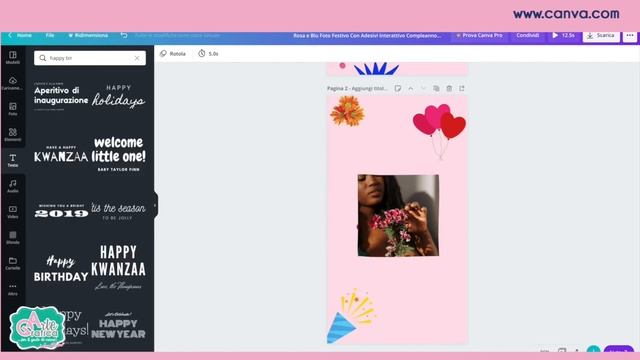Click the Condividi share button

point(527,36)
